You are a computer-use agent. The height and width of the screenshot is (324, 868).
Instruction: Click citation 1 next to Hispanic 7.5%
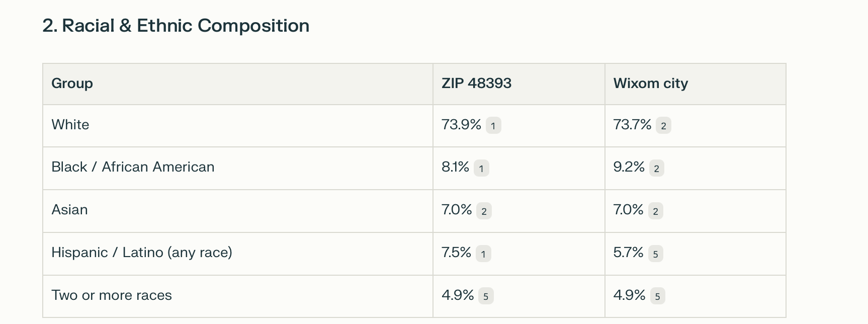(483, 254)
